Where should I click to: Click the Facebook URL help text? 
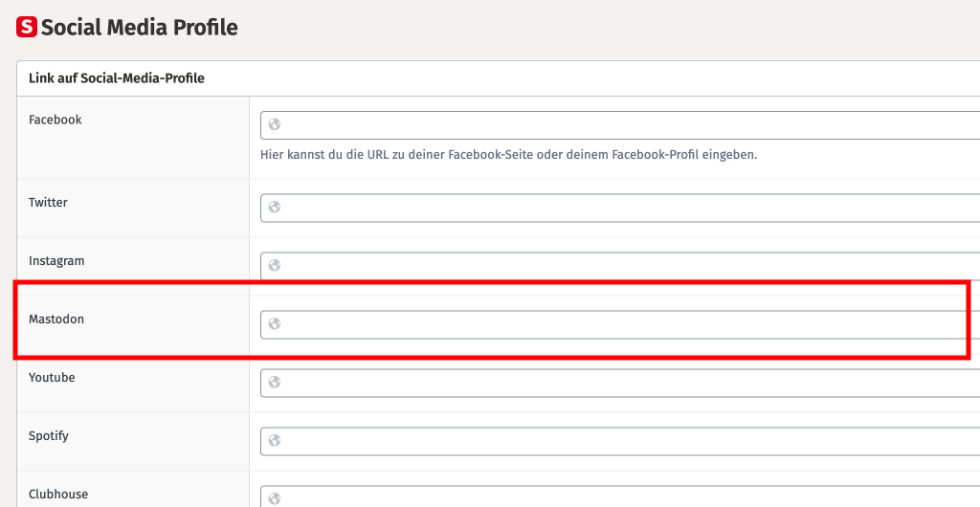click(508, 154)
